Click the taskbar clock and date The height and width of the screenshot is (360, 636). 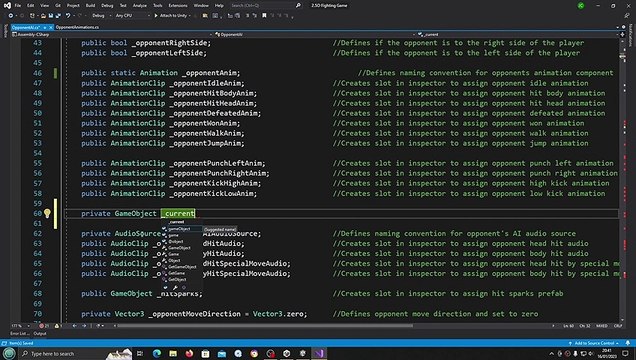pos(607,354)
